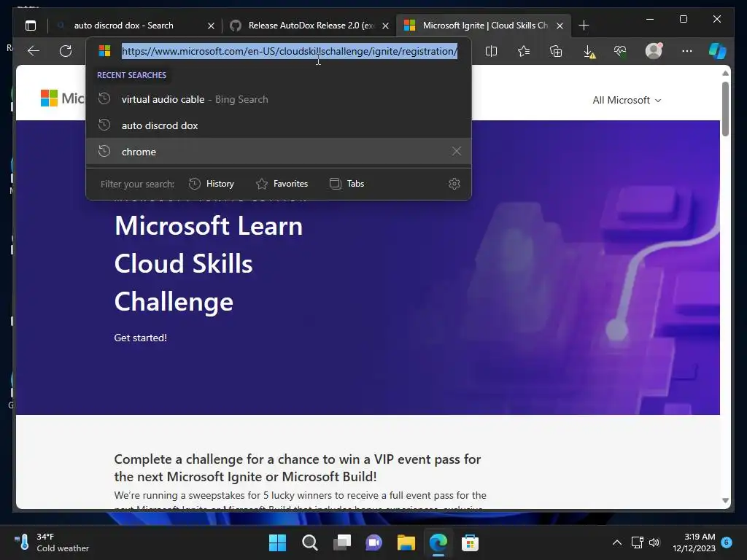The width and height of the screenshot is (747, 560).
Task: Click the address bar URL field
Action: [290, 51]
